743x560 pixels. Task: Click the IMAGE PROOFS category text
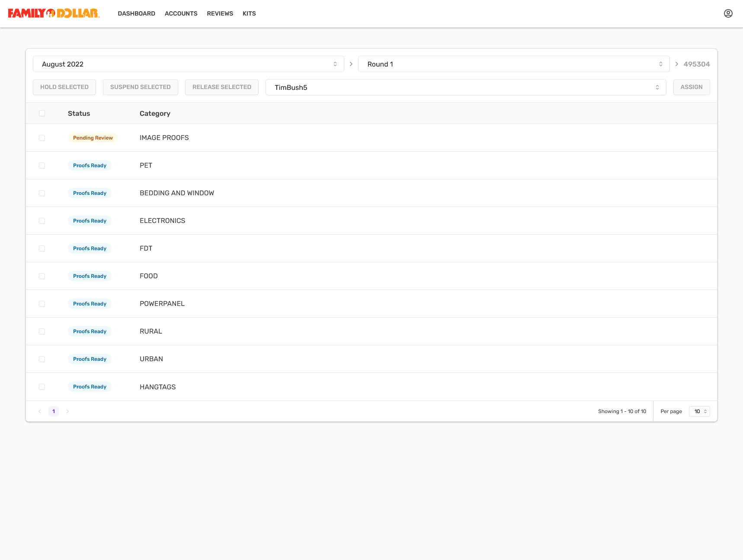164,138
